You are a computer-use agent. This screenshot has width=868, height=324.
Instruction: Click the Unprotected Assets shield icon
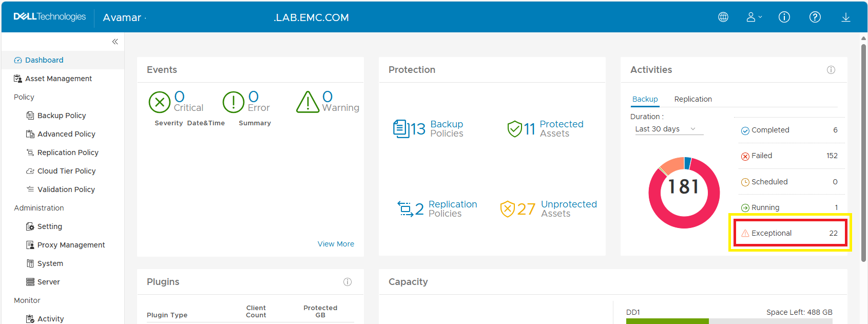click(507, 209)
